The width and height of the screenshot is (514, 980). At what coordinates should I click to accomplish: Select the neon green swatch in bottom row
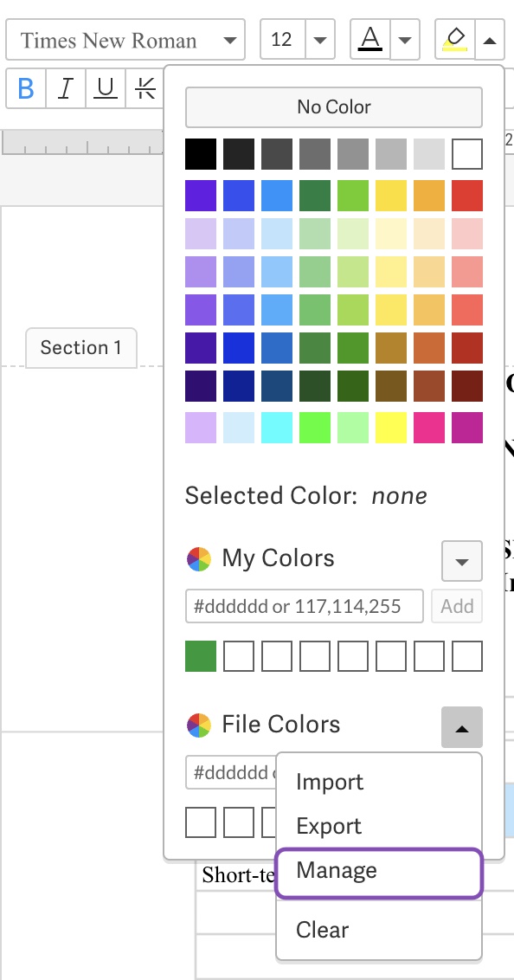tap(315, 428)
